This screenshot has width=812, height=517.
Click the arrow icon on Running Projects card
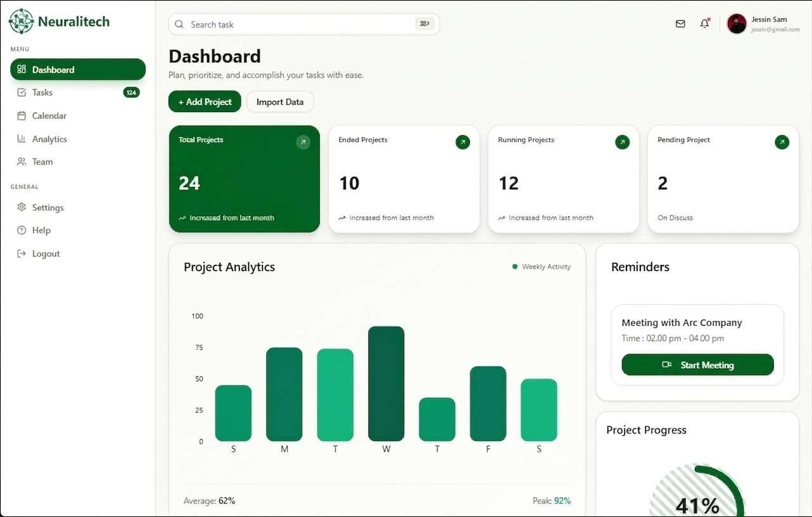pos(623,142)
